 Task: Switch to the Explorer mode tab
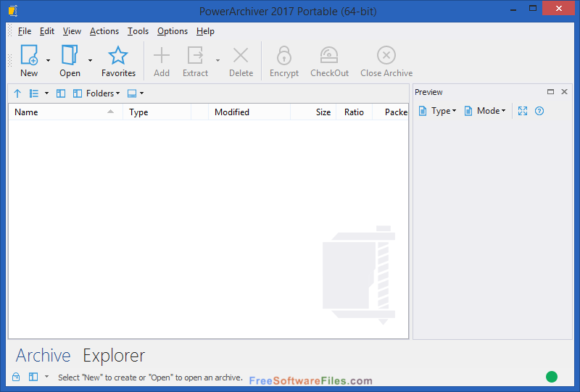(114, 355)
